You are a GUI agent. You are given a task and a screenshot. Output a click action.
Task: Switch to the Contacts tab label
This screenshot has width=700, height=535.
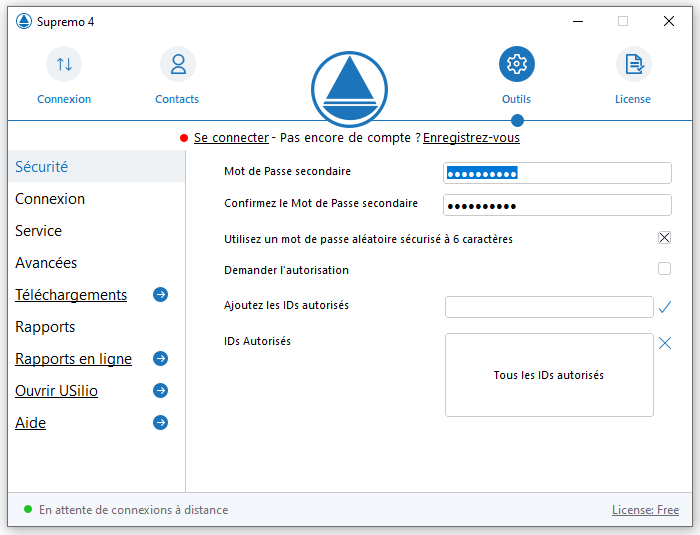point(177,99)
